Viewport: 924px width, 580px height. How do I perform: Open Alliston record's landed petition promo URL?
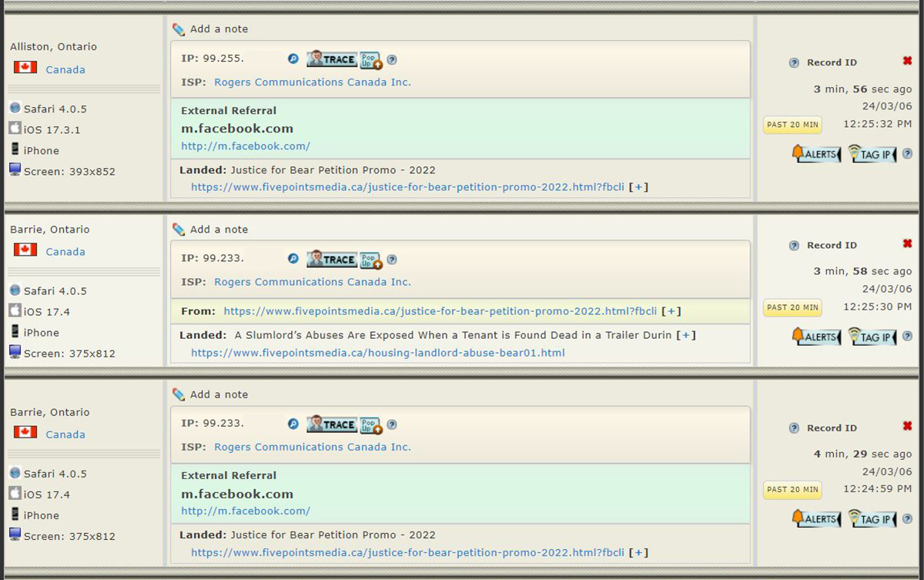coord(407,187)
